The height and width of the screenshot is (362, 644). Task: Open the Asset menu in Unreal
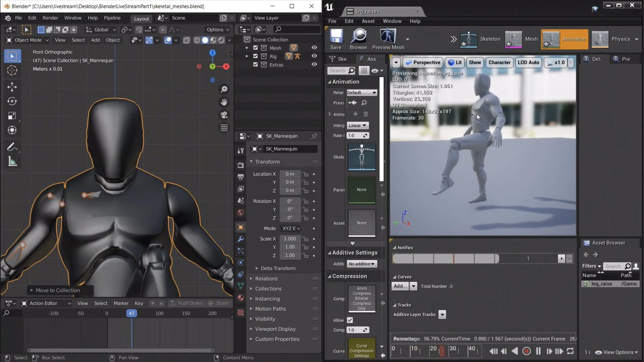[368, 21]
